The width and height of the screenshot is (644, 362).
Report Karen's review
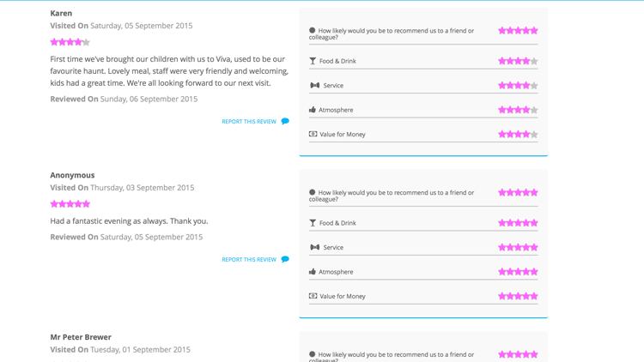(x=249, y=122)
